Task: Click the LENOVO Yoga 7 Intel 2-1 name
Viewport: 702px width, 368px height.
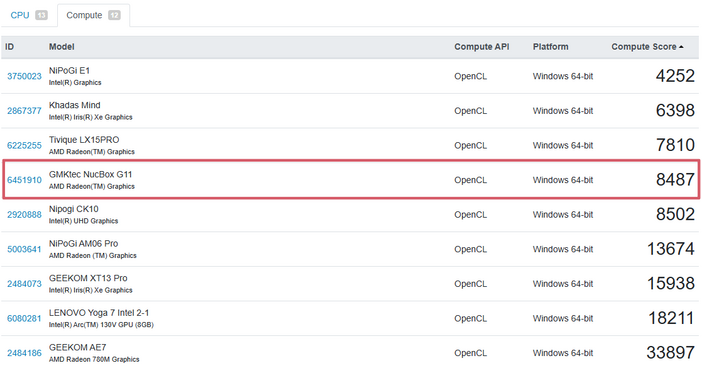Action: point(99,312)
